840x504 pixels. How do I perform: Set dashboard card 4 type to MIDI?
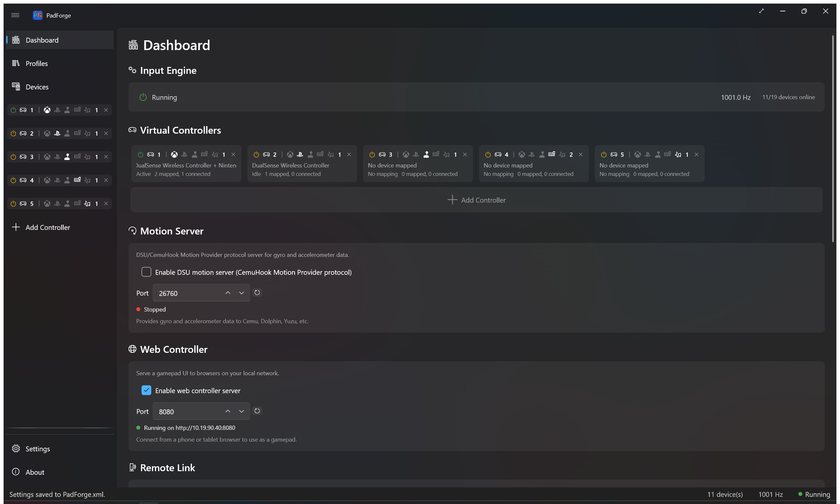click(x=562, y=154)
